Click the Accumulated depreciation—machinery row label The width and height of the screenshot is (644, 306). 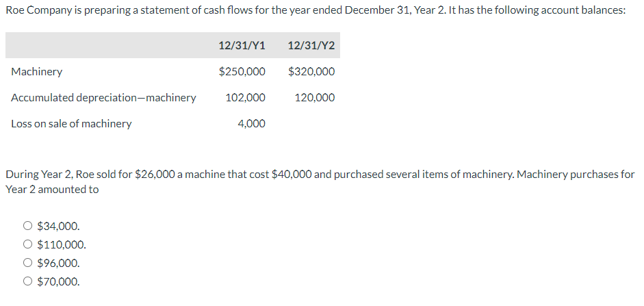(103, 98)
